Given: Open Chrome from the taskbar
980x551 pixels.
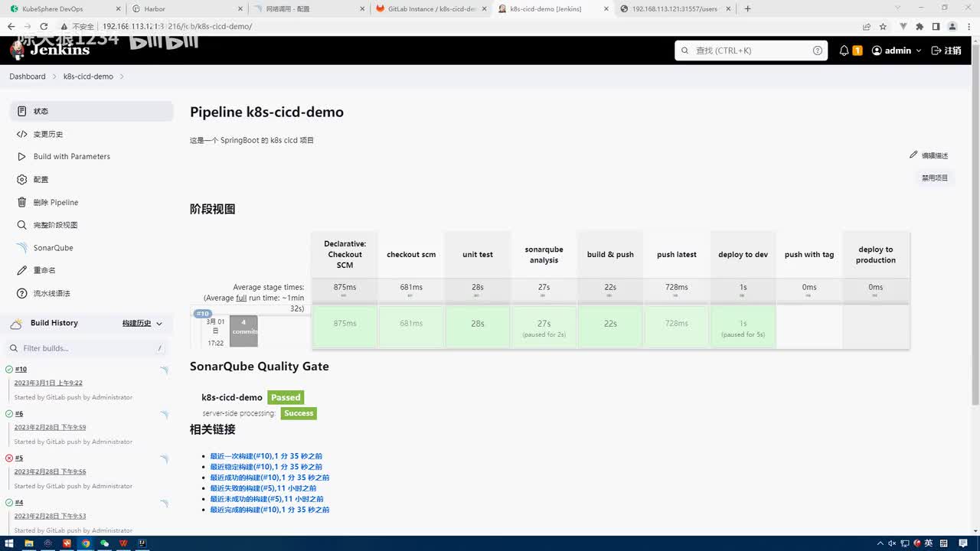Looking at the screenshot, I should tap(86, 543).
